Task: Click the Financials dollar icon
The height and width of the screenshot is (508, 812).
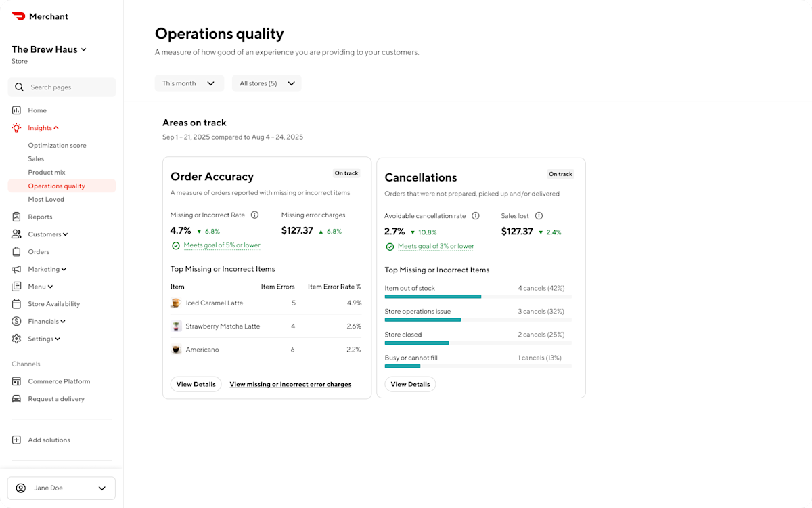Action: pos(16,321)
